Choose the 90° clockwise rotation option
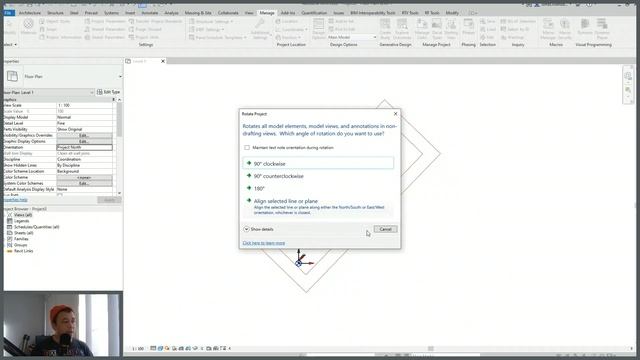Screen dimensions: 640x360 click(318, 163)
